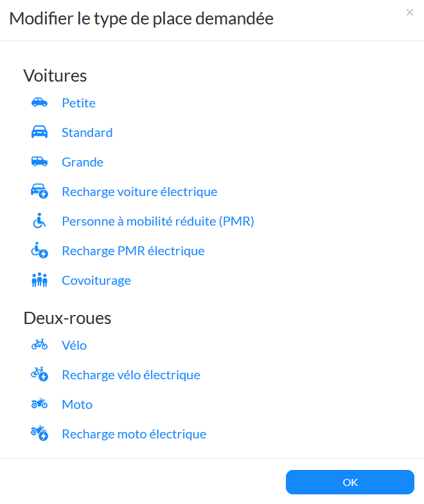Select Recharge voiture électrique

(x=139, y=192)
